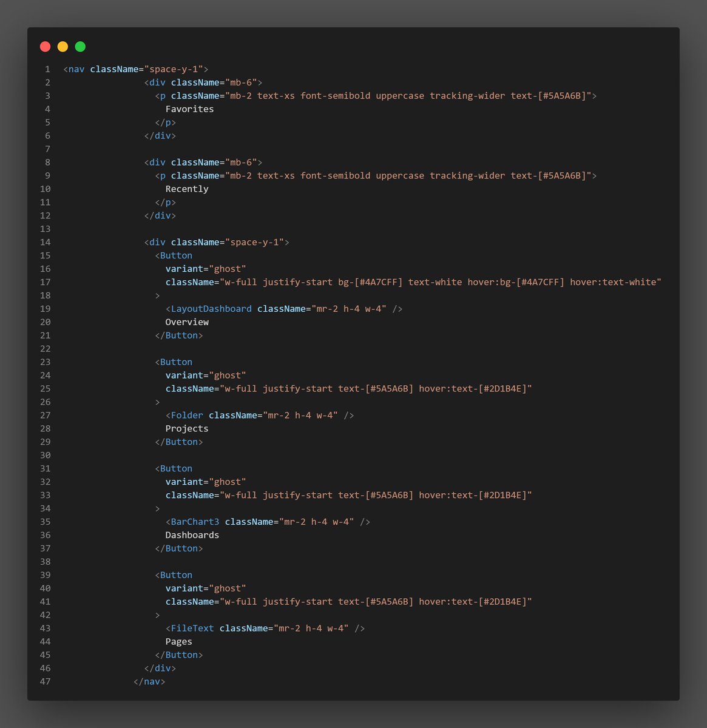Screen dimensions: 707x728
Task: Select the word "Pages" on line 44
Action: (179, 642)
